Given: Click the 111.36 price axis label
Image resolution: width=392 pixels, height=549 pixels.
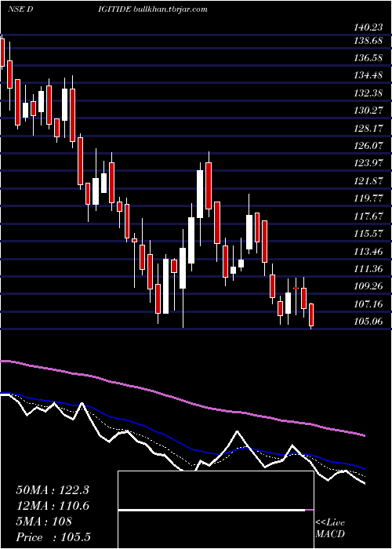Looking at the screenshot, I should 368,269.
